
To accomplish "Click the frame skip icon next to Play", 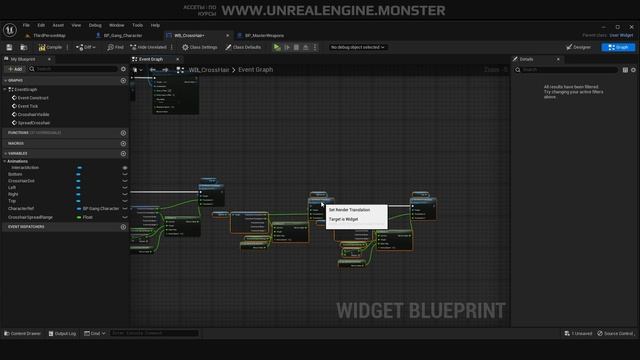I will pyautogui.click(x=287, y=47).
